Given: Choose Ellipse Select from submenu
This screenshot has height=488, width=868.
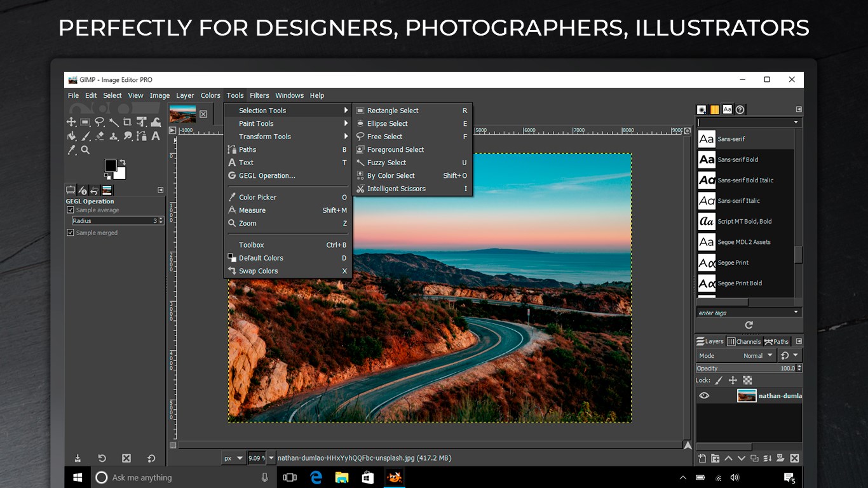Looking at the screenshot, I should (x=412, y=124).
